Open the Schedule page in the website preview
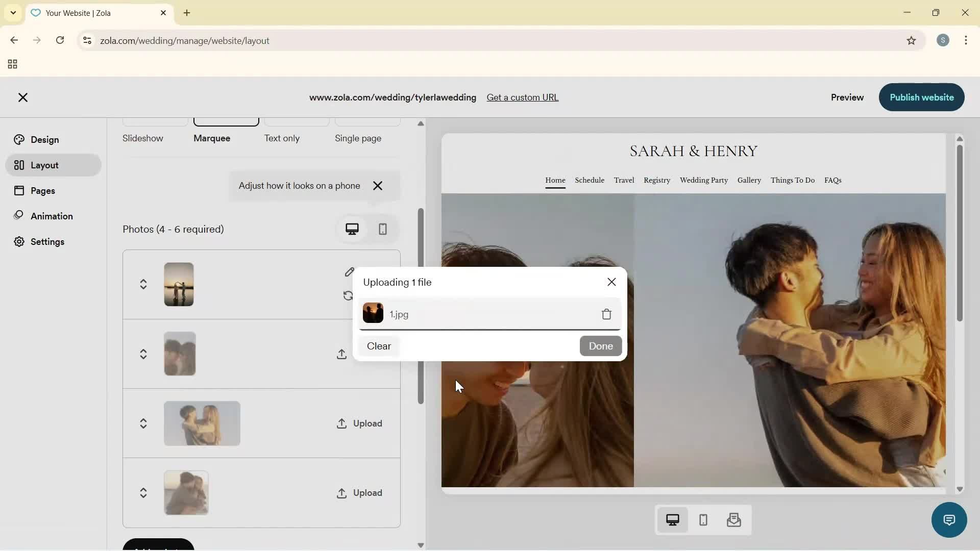980x551 pixels. click(589, 180)
